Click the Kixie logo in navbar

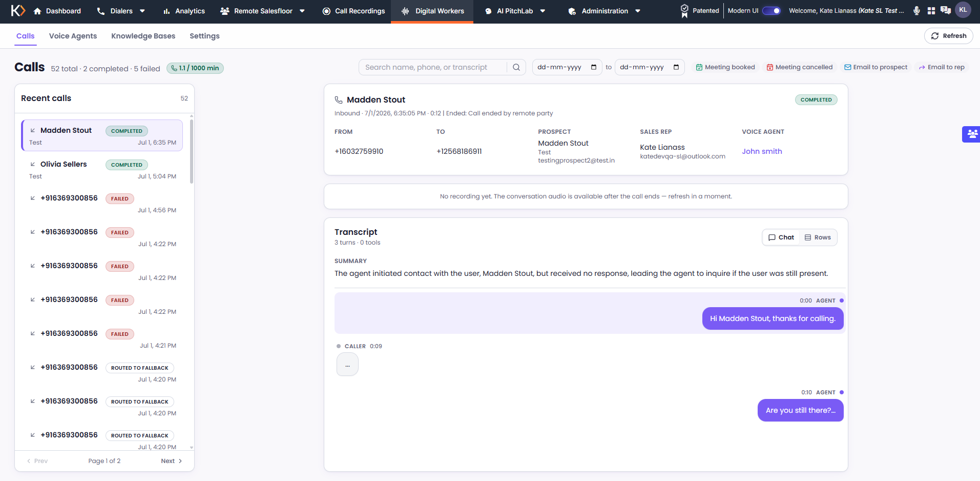point(18,10)
